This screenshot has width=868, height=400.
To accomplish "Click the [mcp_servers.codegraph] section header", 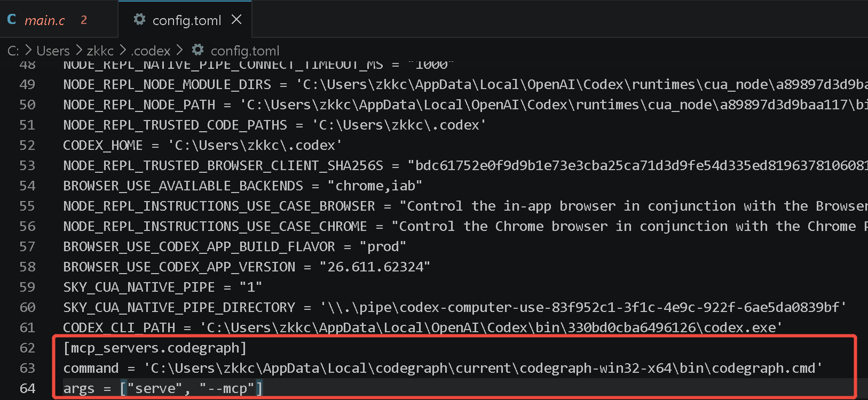I will (x=155, y=348).
